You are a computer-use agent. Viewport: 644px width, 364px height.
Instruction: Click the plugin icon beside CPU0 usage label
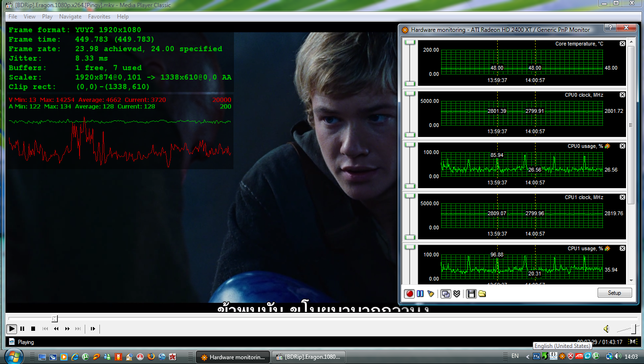click(608, 146)
